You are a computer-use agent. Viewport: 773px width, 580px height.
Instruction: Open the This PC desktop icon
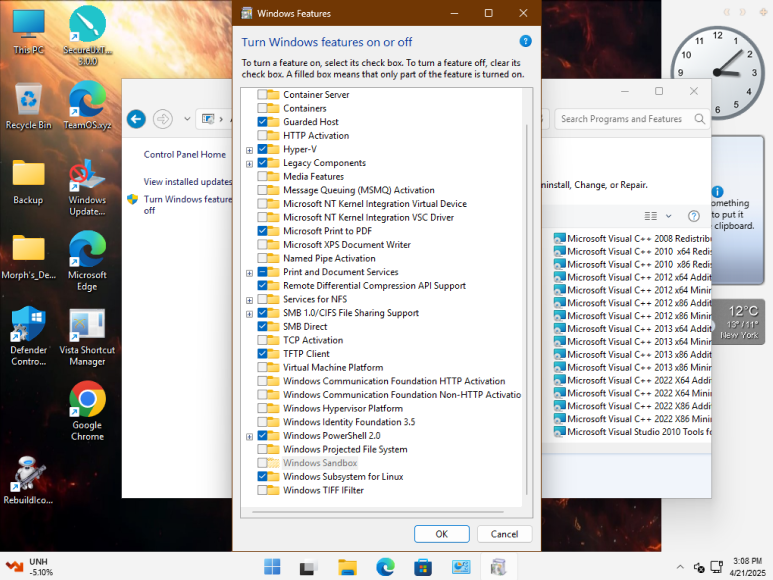(29, 31)
